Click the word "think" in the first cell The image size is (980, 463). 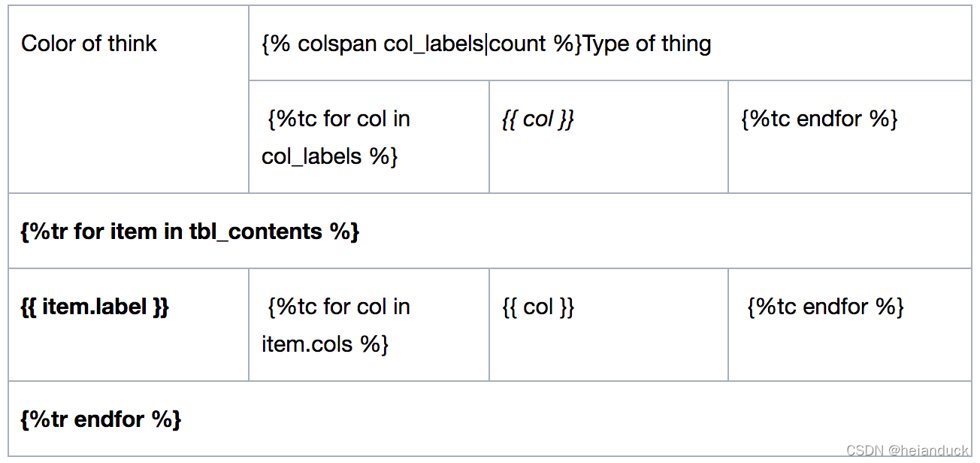pyautogui.click(x=132, y=44)
